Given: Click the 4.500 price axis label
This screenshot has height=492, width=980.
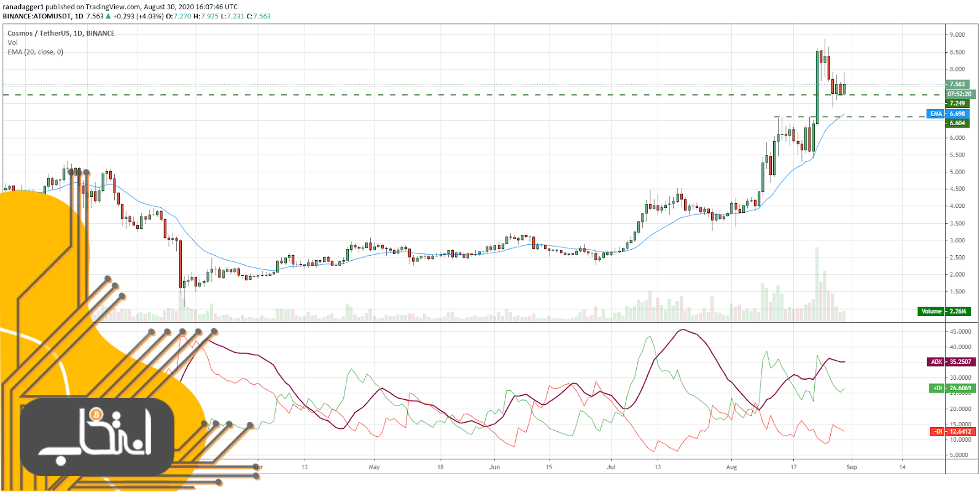Looking at the screenshot, I should click(957, 189).
